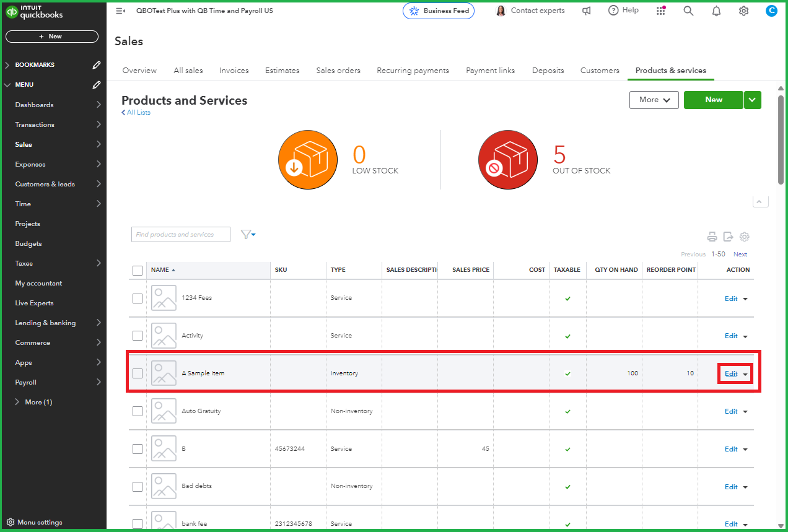
Task: Open table settings gear above the list
Action: [745, 237]
